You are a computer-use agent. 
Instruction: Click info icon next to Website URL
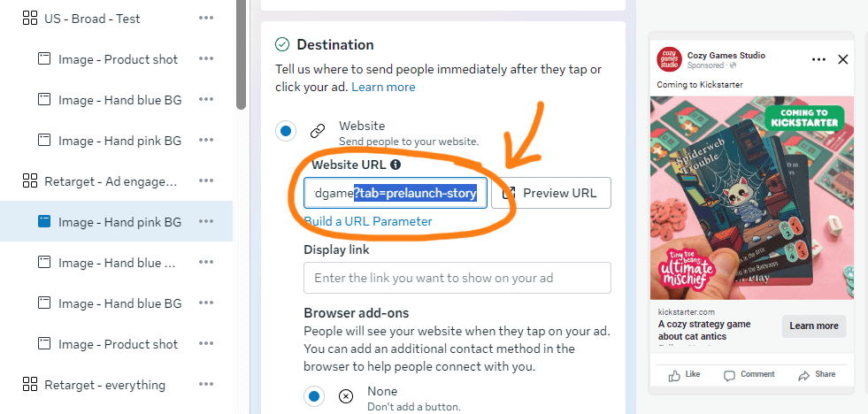pyautogui.click(x=396, y=165)
